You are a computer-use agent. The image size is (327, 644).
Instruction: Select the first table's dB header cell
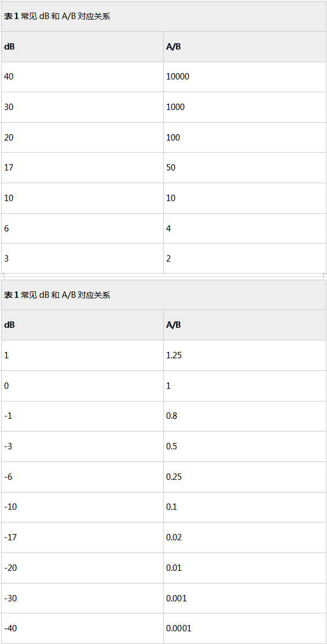tap(82, 47)
